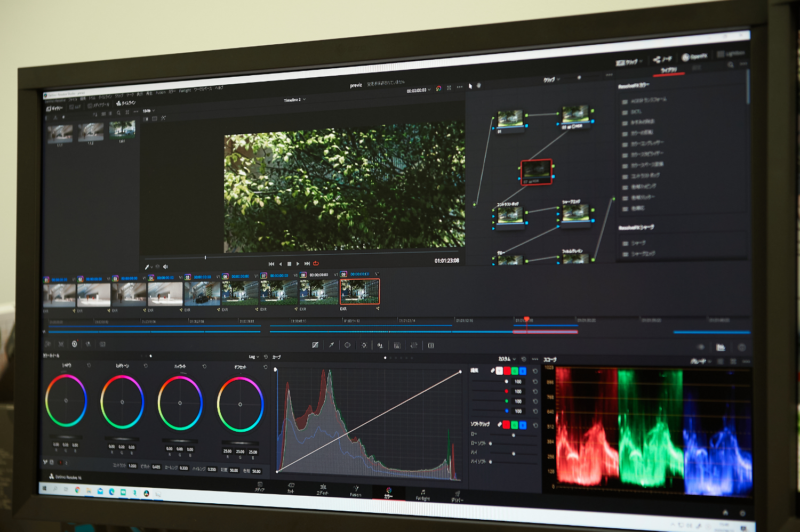This screenshot has height=532, width=800.
Task: Play forward transport button
Action: coord(298,263)
